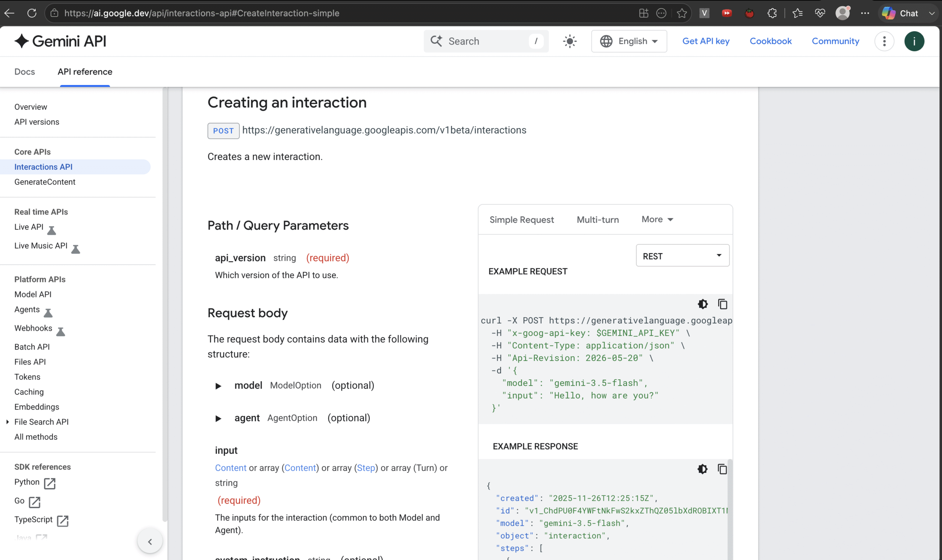Toggle dark code theme on example request
Viewport: 942px width, 560px height.
click(x=702, y=304)
